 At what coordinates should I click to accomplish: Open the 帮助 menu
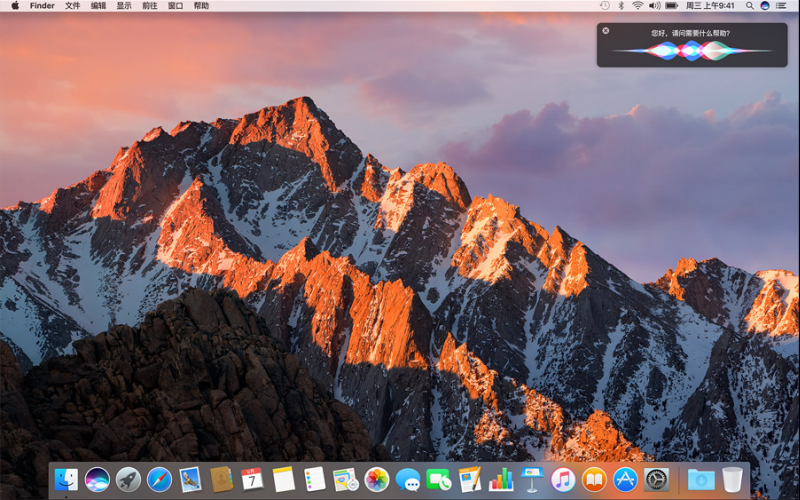pyautogui.click(x=201, y=6)
